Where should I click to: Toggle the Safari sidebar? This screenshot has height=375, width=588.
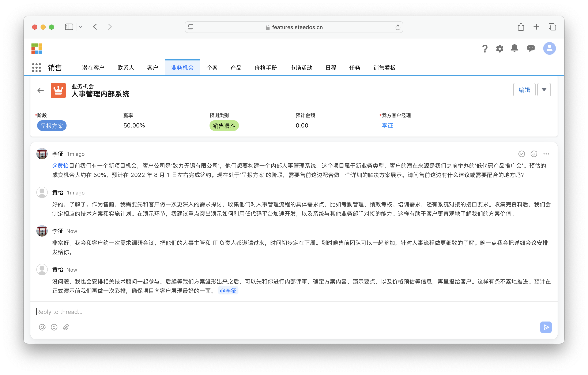69,27
